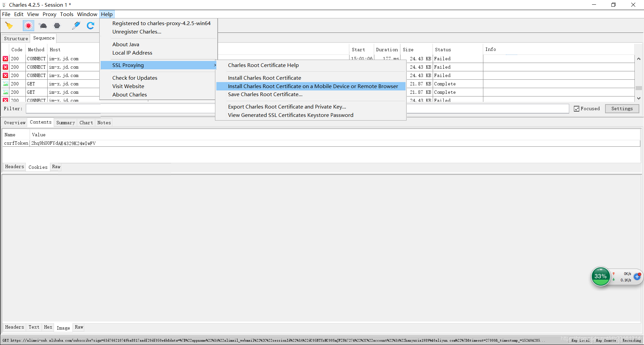Open the Tools menu
This screenshot has height=345, width=644.
pos(67,14)
